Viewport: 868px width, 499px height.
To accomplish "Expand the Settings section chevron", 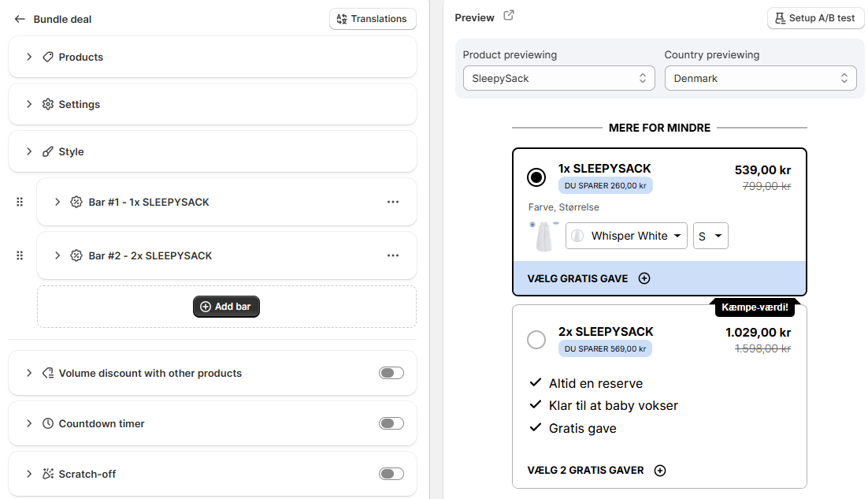I will [x=29, y=104].
